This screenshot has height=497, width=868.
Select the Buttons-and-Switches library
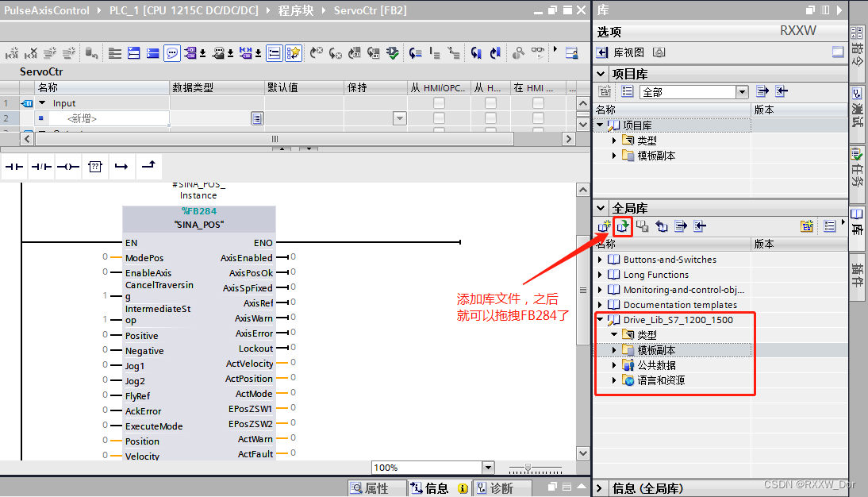pyautogui.click(x=669, y=259)
